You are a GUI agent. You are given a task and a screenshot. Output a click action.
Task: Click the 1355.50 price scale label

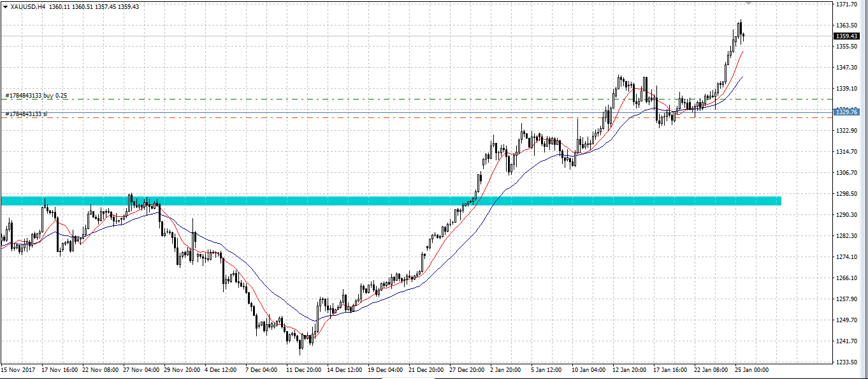846,47
